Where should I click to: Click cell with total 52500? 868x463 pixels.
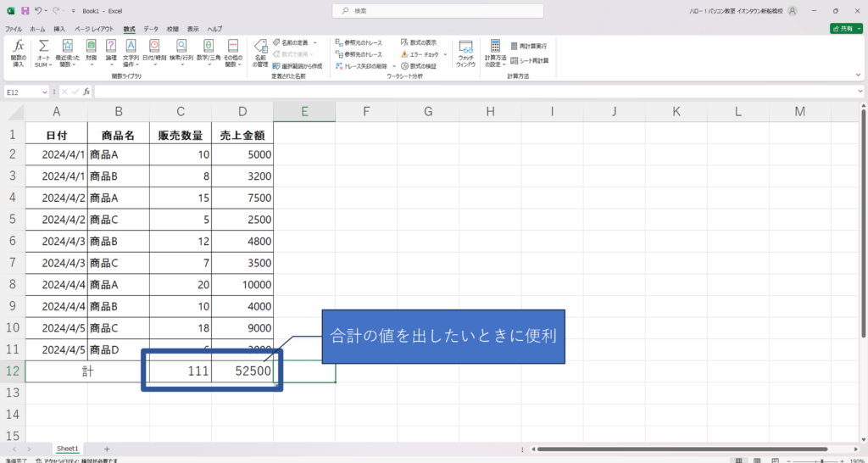(242, 371)
